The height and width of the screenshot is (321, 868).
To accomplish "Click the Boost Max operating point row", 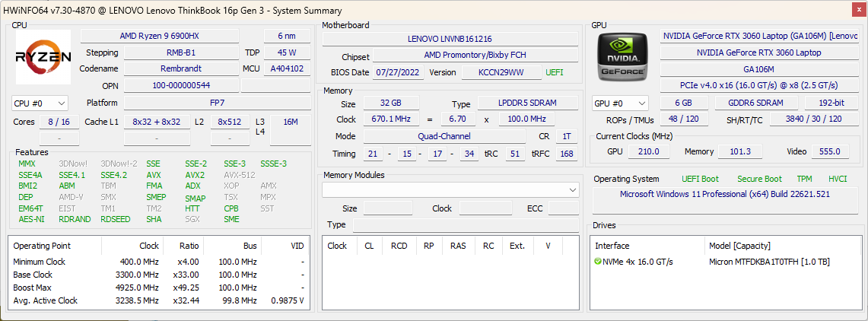I will point(158,288).
